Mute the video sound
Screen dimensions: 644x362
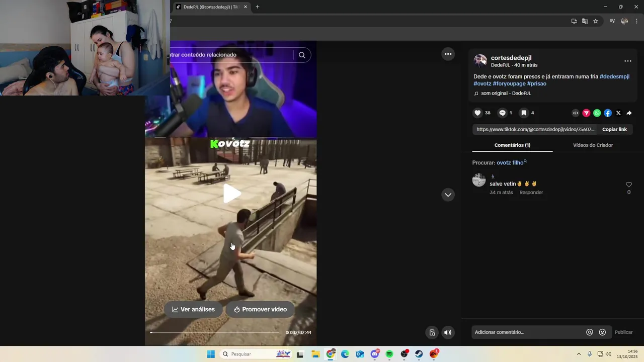[448, 332]
